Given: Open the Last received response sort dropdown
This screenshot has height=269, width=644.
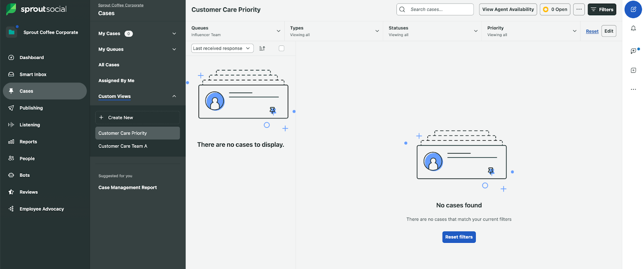Looking at the screenshot, I should tap(222, 48).
